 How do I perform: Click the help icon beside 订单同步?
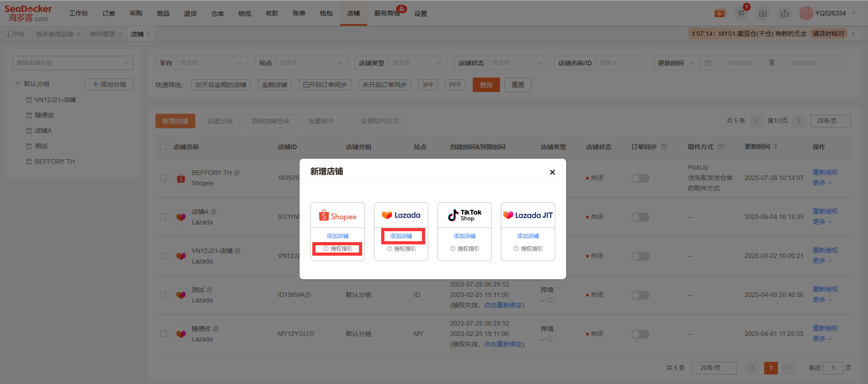(x=664, y=147)
